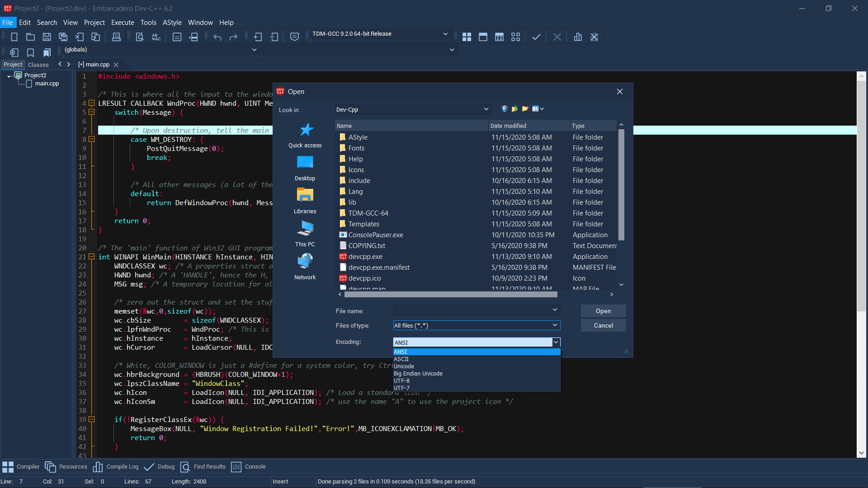Click the Undo arrow icon

click(217, 37)
